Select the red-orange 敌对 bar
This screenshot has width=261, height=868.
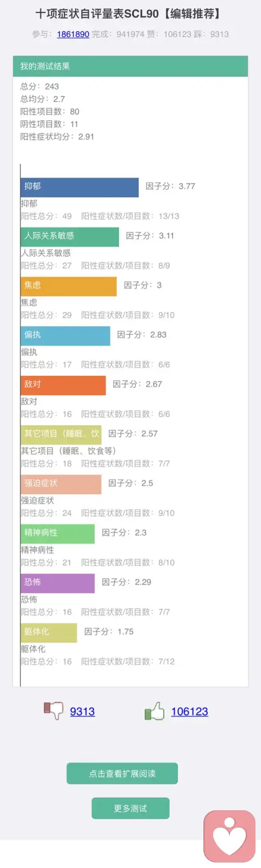tap(63, 386)
